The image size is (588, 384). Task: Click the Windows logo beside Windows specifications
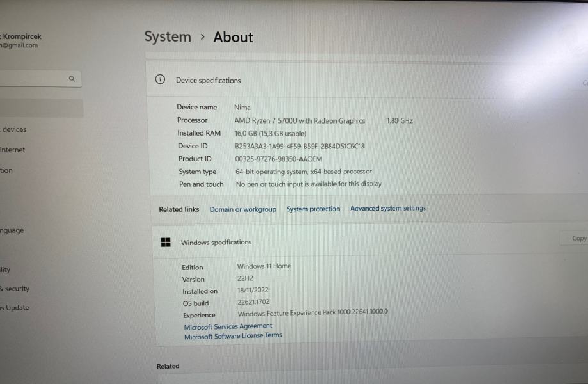click(x=165, y=243)
